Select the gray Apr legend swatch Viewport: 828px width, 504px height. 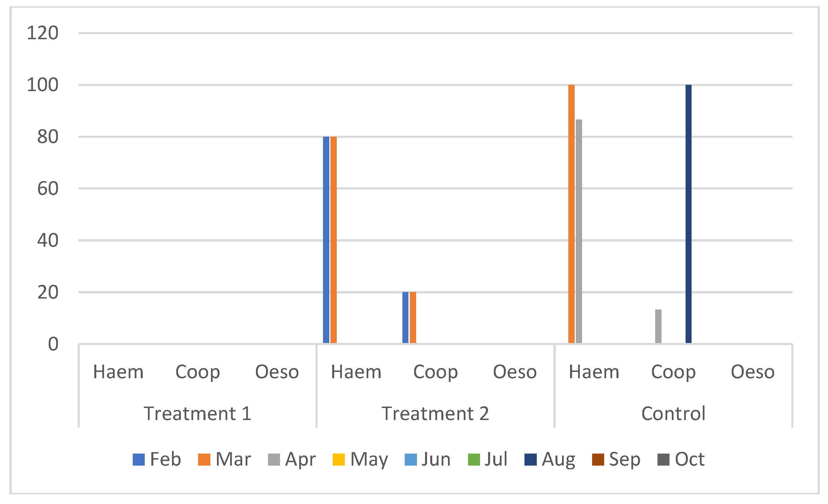[274, 460]
